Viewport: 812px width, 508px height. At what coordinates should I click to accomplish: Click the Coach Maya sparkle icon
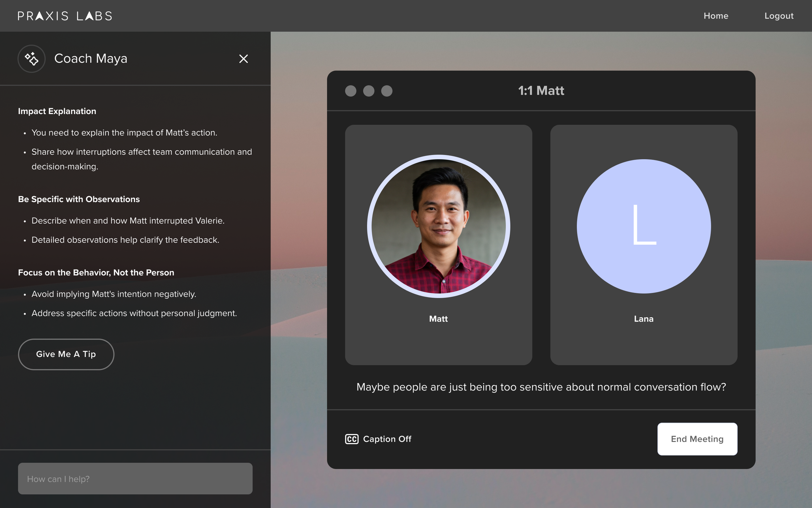coord(32,59)
